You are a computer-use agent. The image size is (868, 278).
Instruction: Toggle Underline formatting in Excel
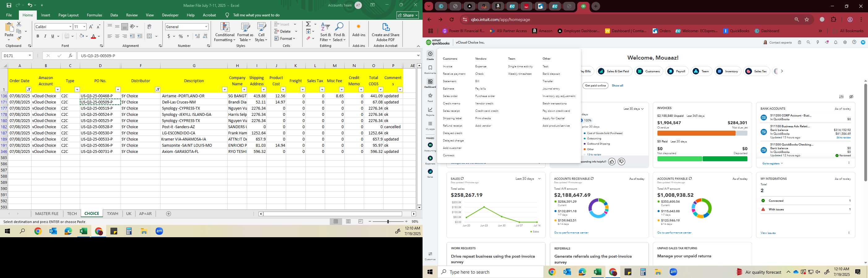[53, 36]
